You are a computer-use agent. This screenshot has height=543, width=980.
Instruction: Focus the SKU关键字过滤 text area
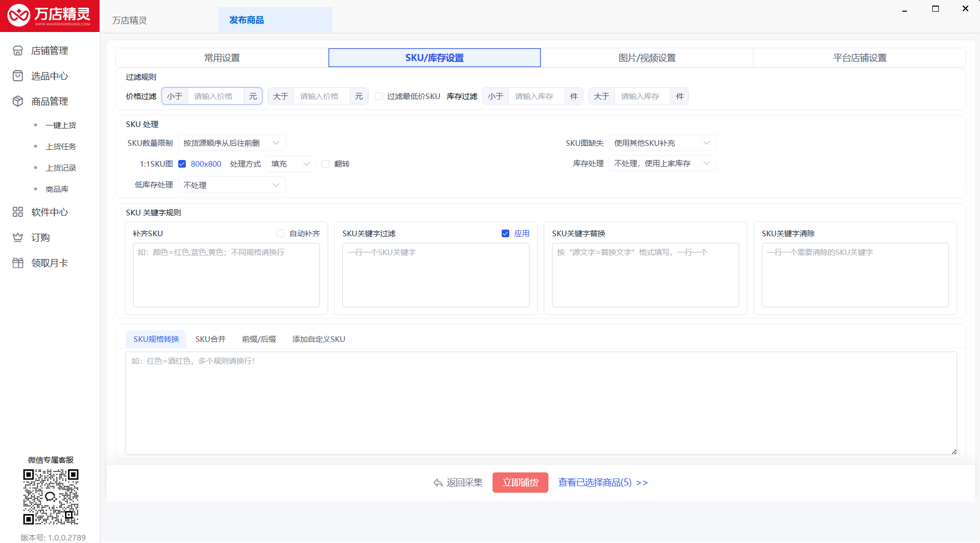436,275
